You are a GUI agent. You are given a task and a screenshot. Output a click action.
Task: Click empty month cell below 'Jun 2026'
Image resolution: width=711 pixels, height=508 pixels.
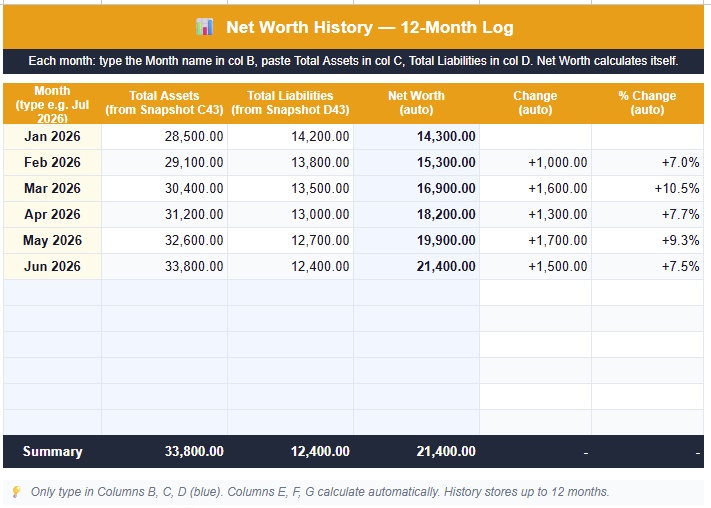[52, 293]
